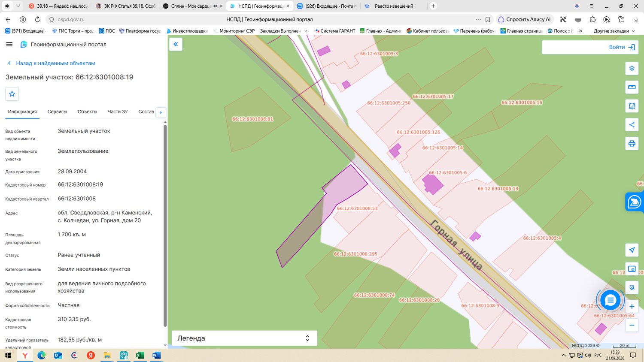Open Word from the Windows taskbar
644x362 pixels.
click(x=156, y=355)
